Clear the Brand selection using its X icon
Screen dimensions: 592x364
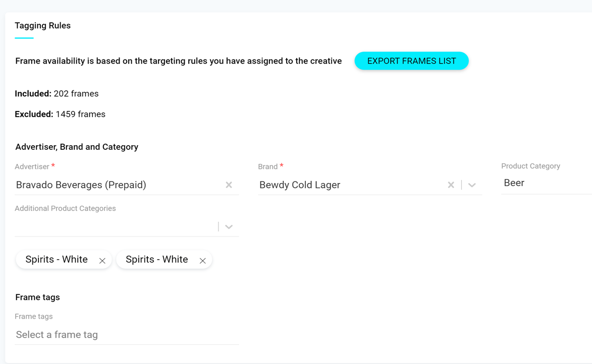[x=451, y=185]
